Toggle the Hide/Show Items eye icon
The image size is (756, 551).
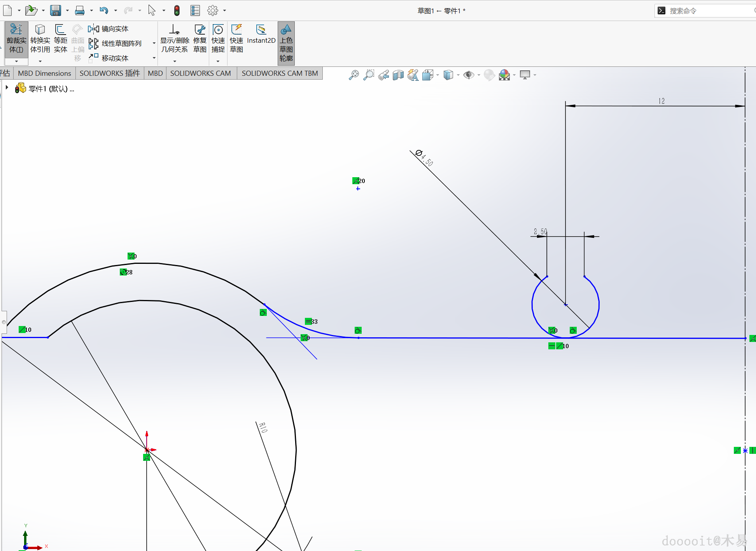click(469, 75)
